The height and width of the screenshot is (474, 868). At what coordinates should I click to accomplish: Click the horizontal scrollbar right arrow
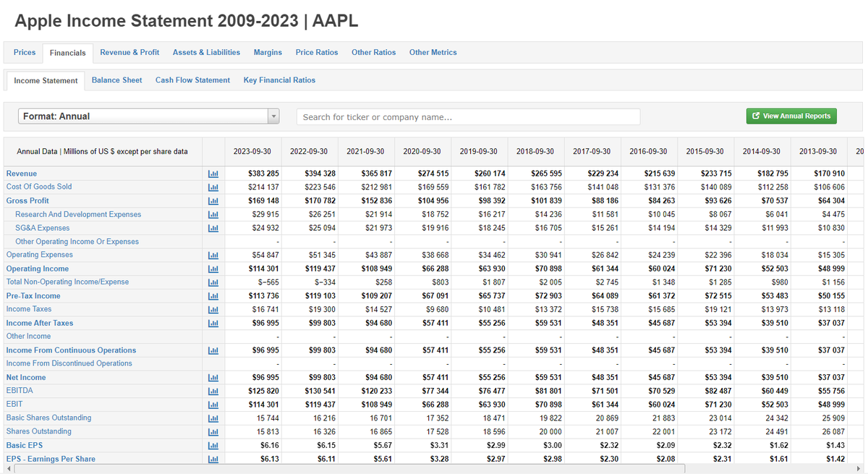click(859, 469)
